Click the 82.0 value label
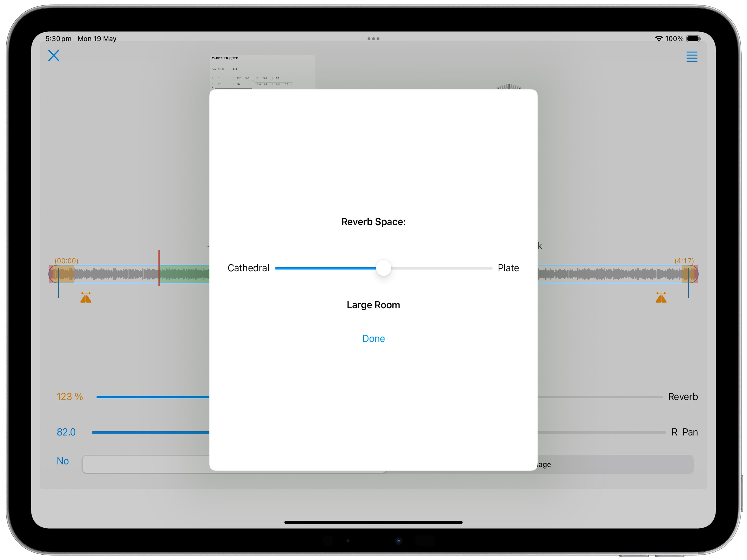747x560 pixels. click(66, 432)
